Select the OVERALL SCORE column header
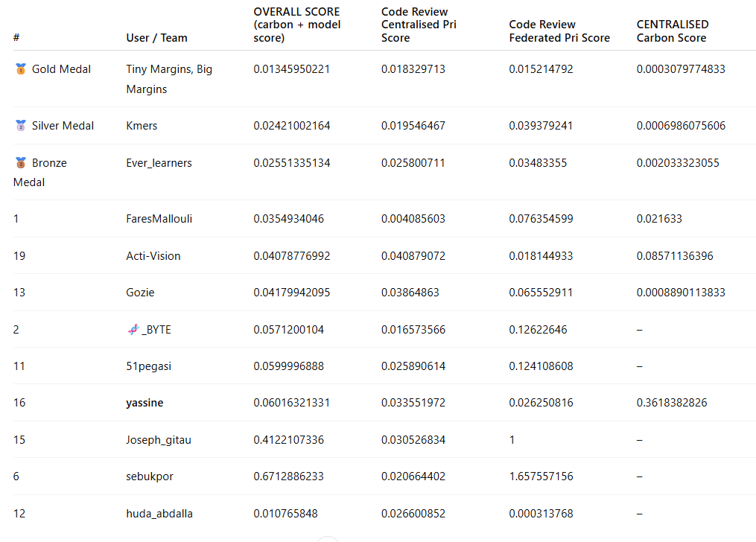 pyautogui.click(x=296, y=25)
